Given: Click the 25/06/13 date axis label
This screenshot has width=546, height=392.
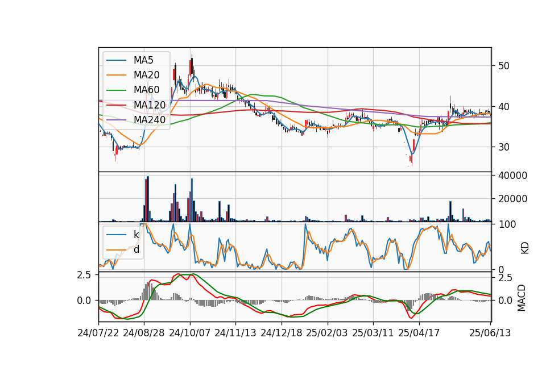Looking at the screenshot, I should 490,333.
